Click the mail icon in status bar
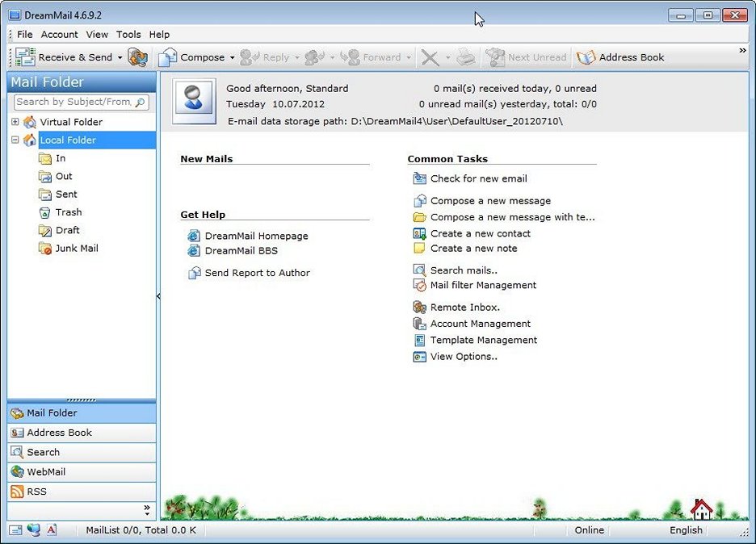 (16, 530)
